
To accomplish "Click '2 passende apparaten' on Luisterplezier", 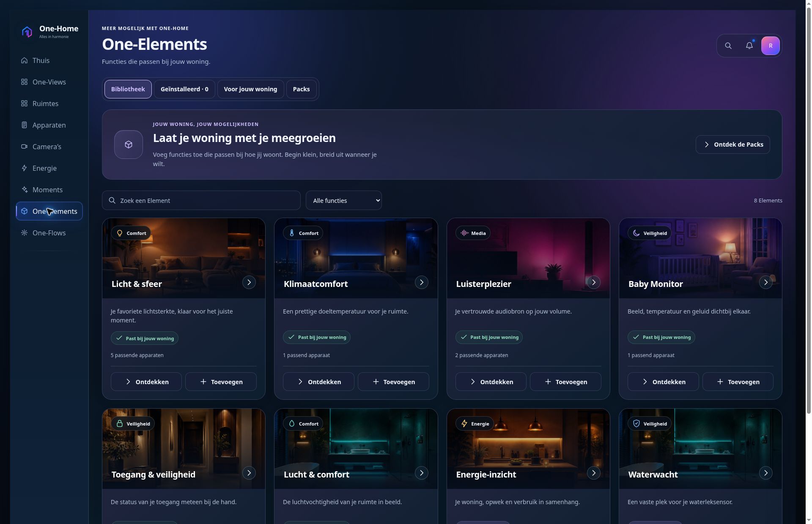I will click(482, 355).
